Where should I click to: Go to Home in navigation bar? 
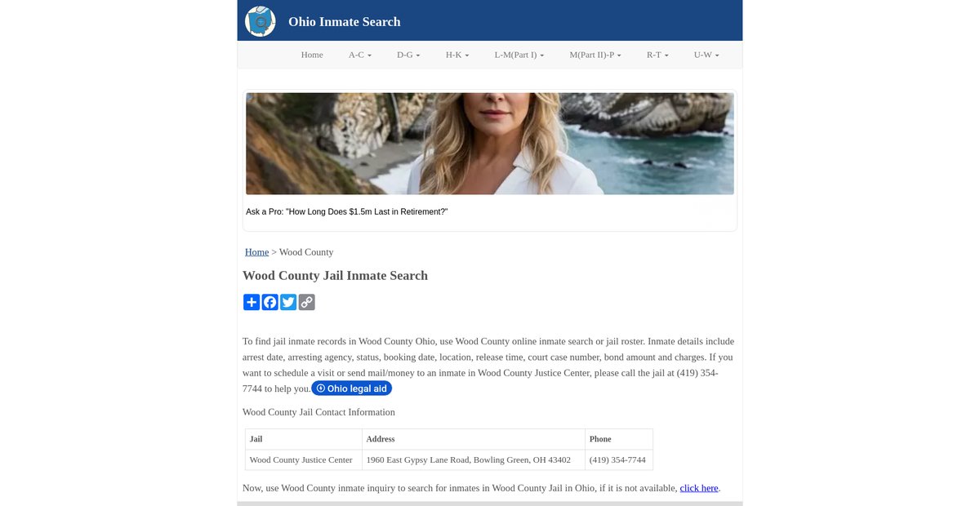tap(312, 55)
